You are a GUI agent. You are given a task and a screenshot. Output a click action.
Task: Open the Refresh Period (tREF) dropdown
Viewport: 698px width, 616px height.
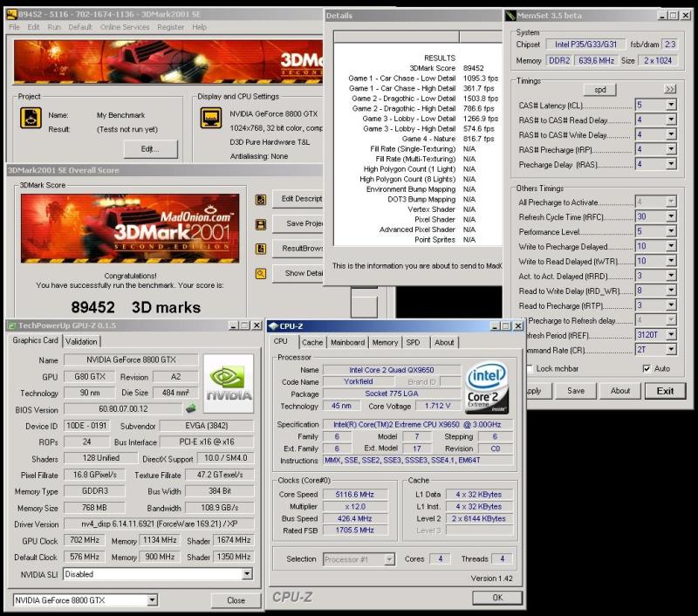[671, 334]
